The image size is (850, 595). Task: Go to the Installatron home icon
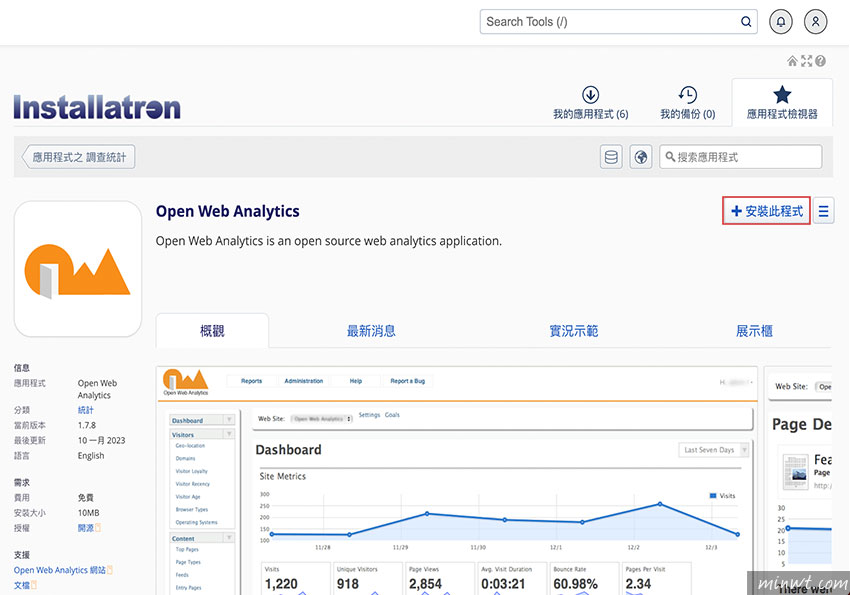click(x=792, y=61)
